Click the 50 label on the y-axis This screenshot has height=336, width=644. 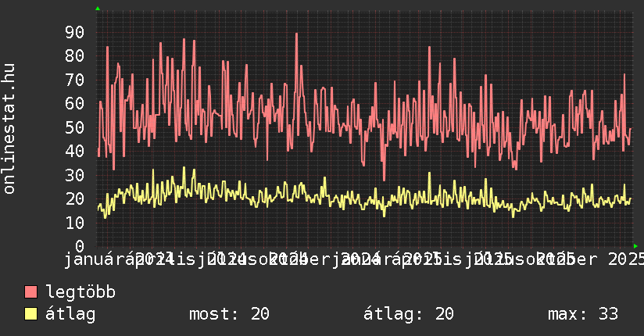pyautogui.click(x=74, y=127)
